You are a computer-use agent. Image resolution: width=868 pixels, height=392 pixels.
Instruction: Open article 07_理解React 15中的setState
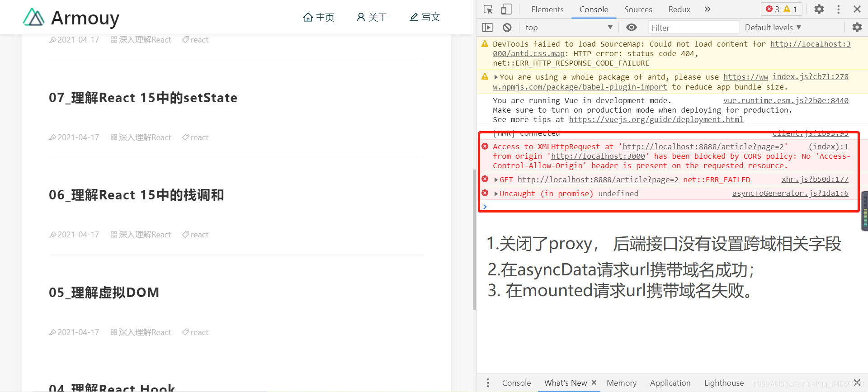143,98
